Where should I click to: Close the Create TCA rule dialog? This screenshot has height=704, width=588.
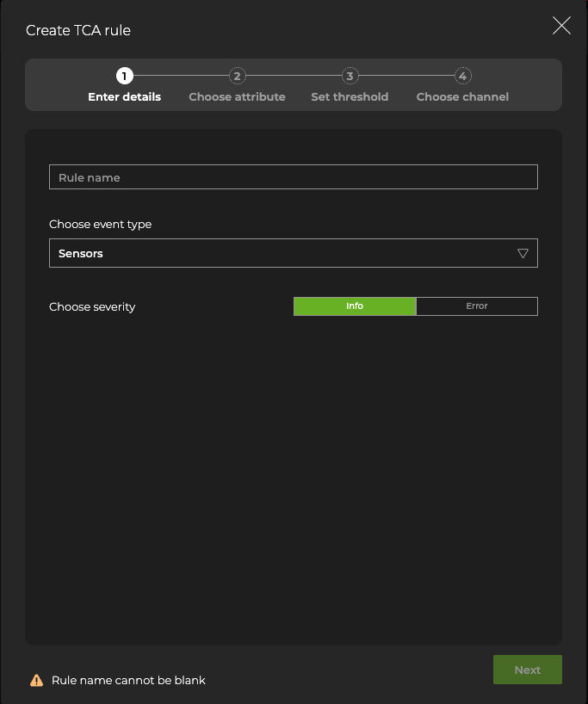561,26
